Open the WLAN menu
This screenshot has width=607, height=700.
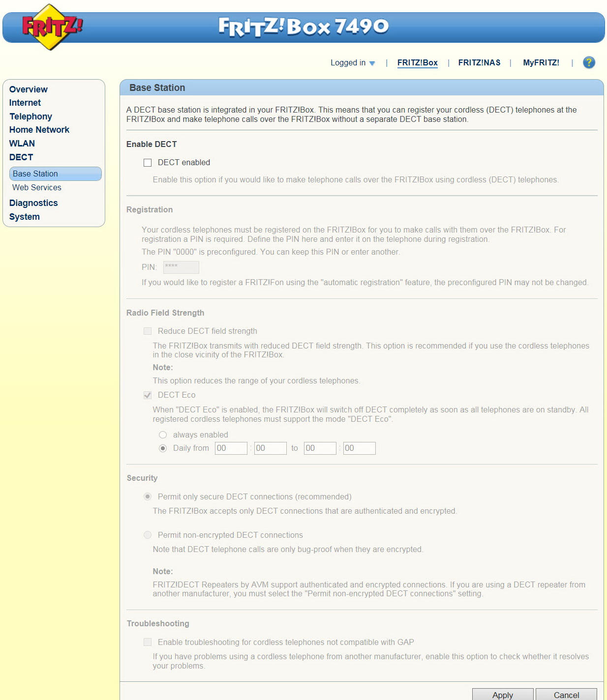pyautogui.click(x=22, y=144)
